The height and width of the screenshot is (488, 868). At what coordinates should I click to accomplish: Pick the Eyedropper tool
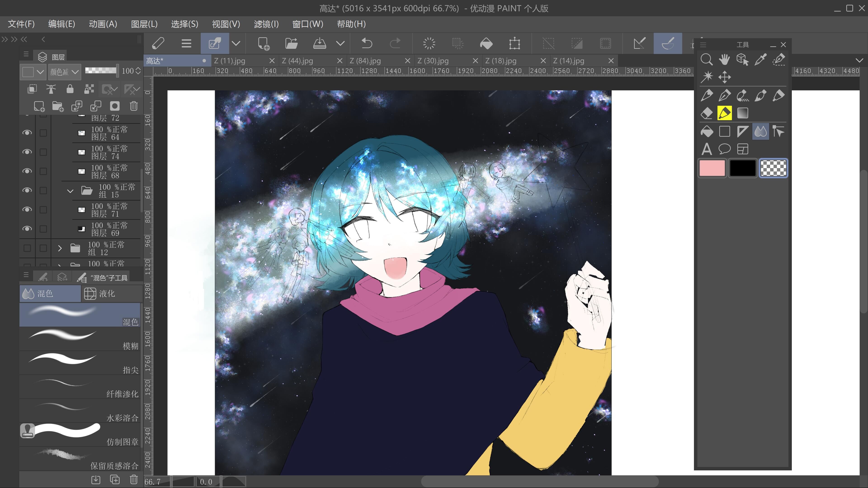point(760,60)
